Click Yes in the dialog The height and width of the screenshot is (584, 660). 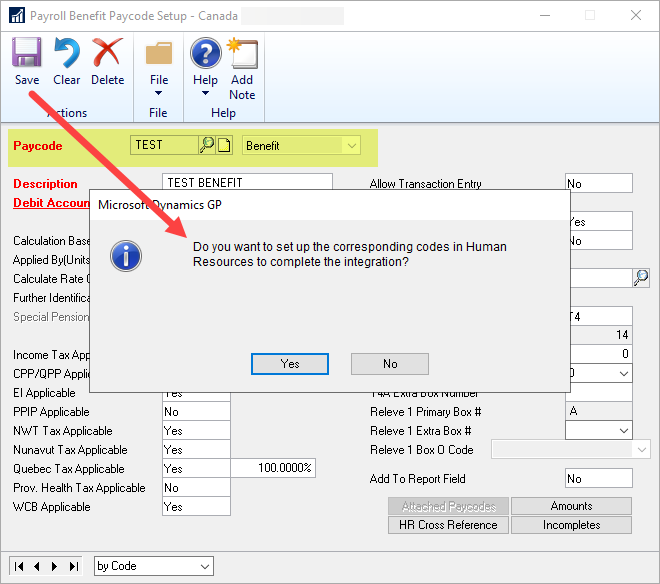[x=290, y=364]
